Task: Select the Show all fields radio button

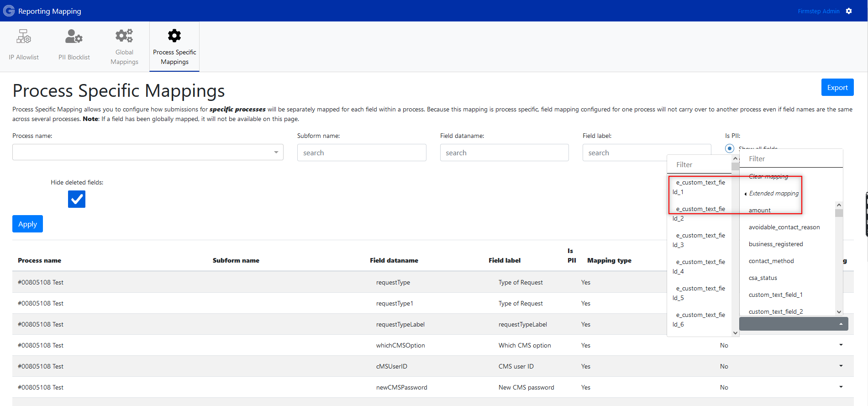Action: point(730,148)
